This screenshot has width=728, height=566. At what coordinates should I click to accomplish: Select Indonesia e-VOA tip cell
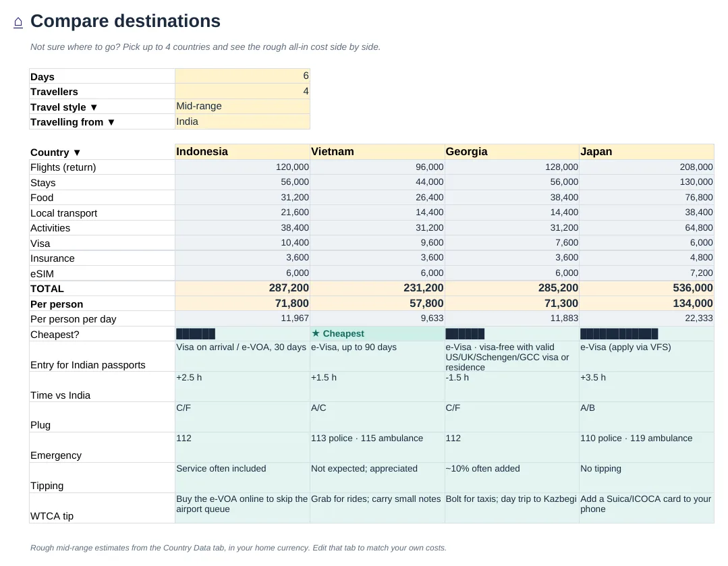coord(242,508)
